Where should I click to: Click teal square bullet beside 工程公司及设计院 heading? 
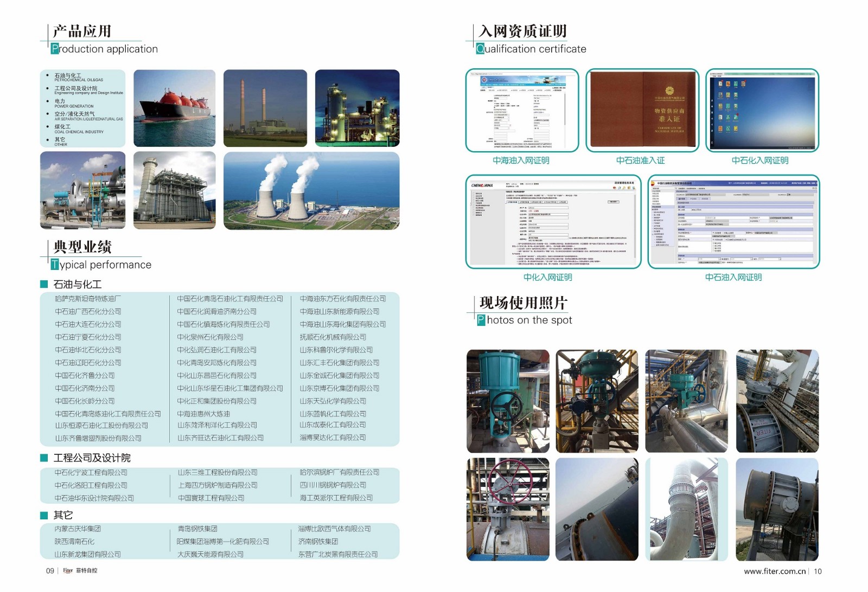[44, 458]
